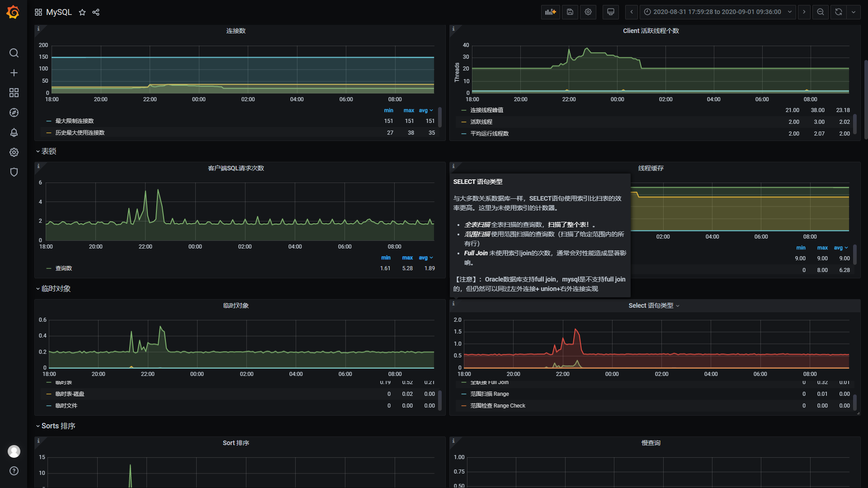Click the Add panel toolbar icon

point(550,12)
